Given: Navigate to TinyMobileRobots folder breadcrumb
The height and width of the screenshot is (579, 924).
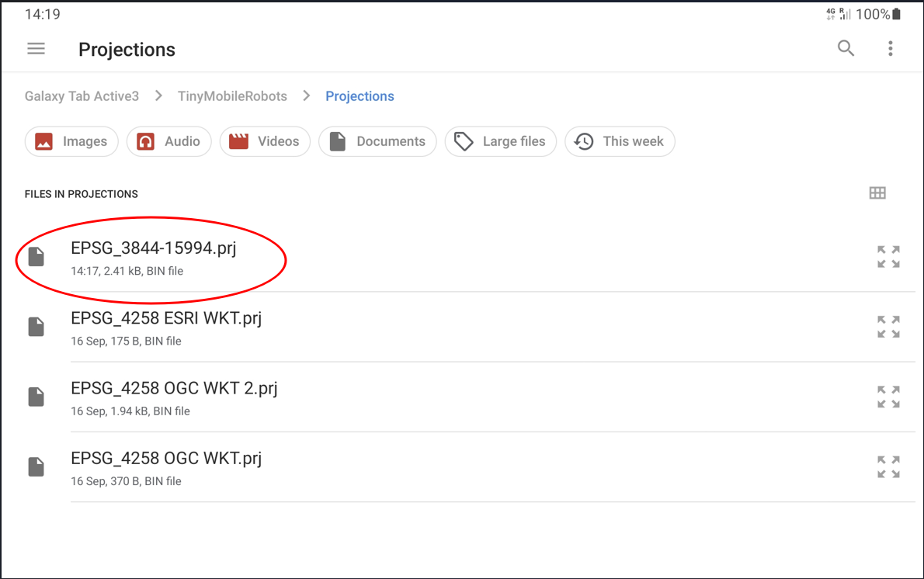Looking at the screenshot, I should coord(232,96).
